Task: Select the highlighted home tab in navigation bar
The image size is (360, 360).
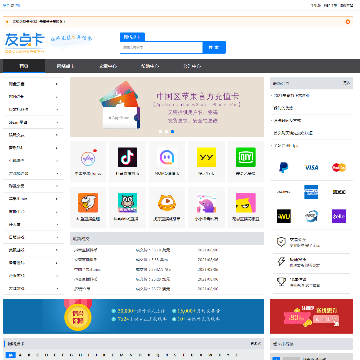Action: click(24, 66)
